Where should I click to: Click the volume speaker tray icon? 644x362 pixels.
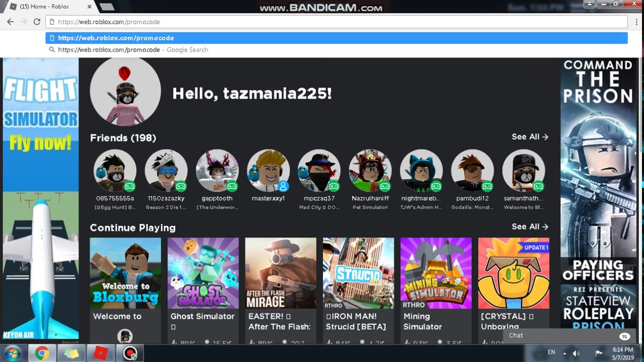point(577,353)
